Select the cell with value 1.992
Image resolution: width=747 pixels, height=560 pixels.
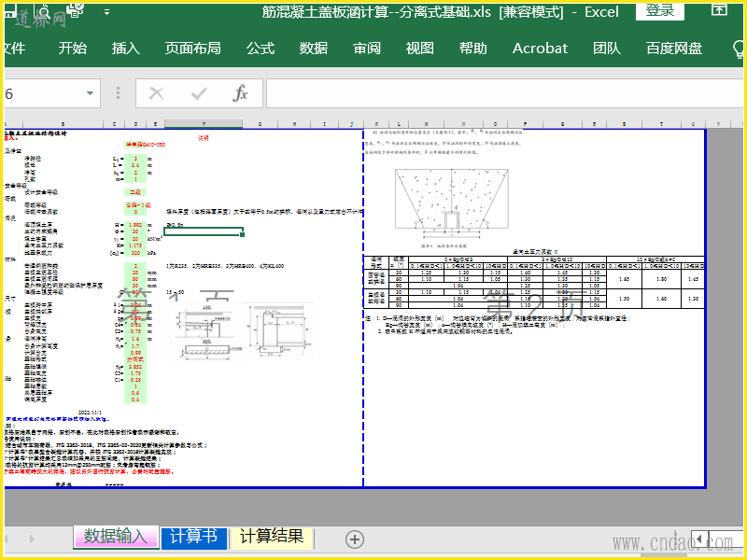pos(135,225)
